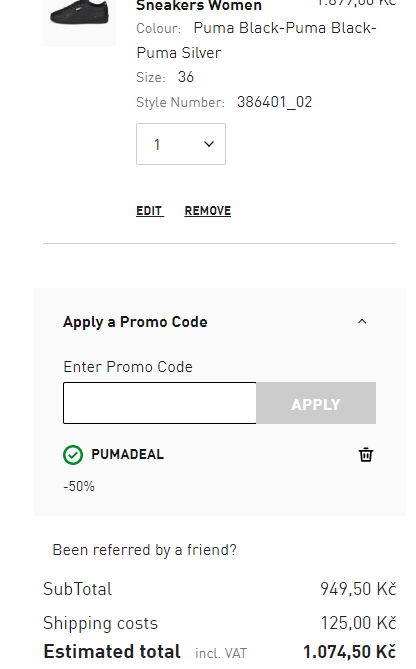Click the Shipping costs value 125,00 Kč
The width and height of the screenshot is (416, 669).
click(358, 623)
